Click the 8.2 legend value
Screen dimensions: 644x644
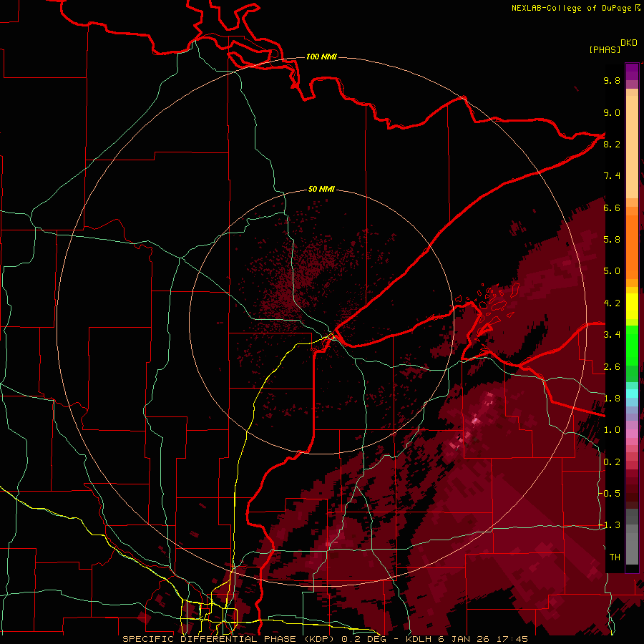click(612, 144)
